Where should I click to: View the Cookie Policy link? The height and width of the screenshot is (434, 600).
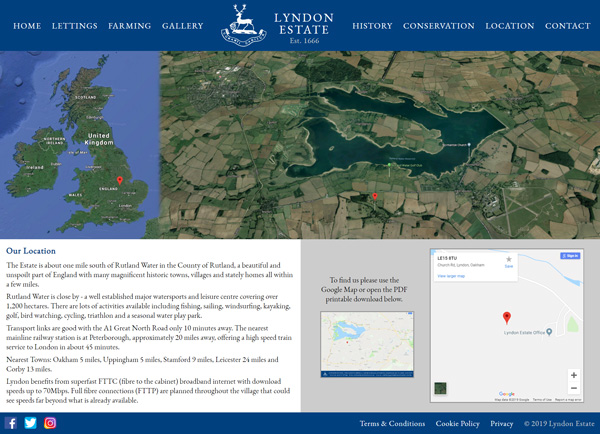click(x=458, y=424)
